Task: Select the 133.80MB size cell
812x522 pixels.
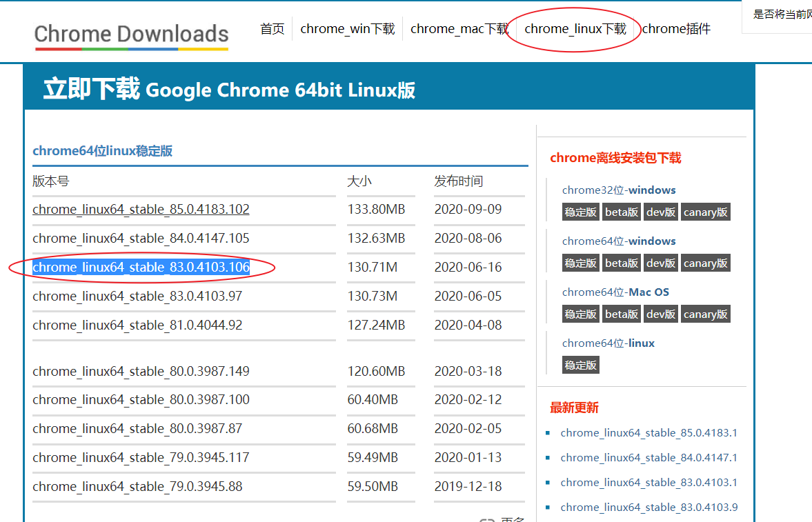Action: click(x=376, y=209)
